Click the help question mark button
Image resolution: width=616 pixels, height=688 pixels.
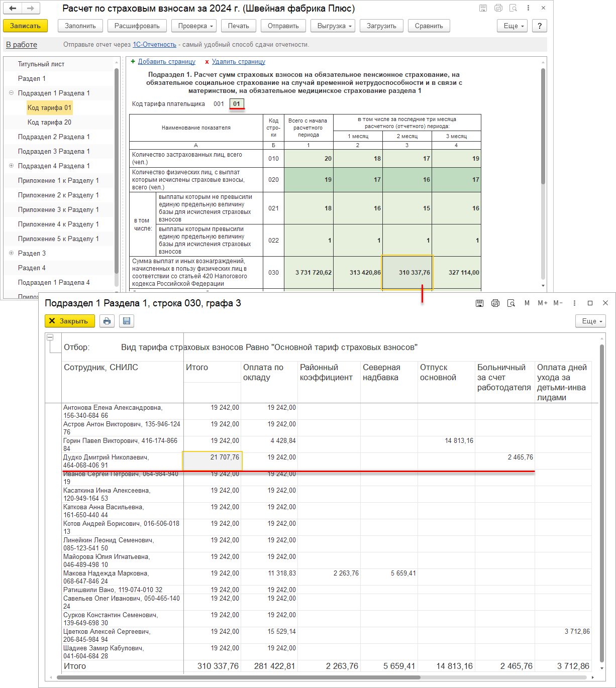[540, 26]
